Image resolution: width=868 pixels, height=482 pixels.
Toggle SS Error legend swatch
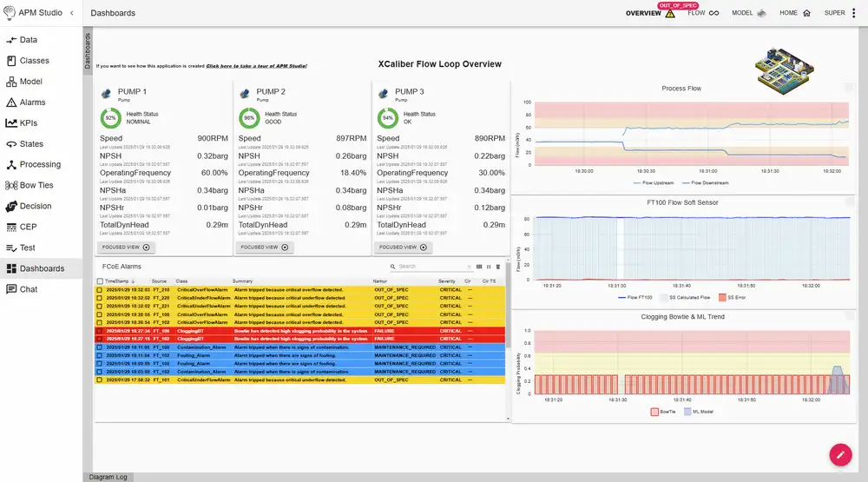point(722,298)
